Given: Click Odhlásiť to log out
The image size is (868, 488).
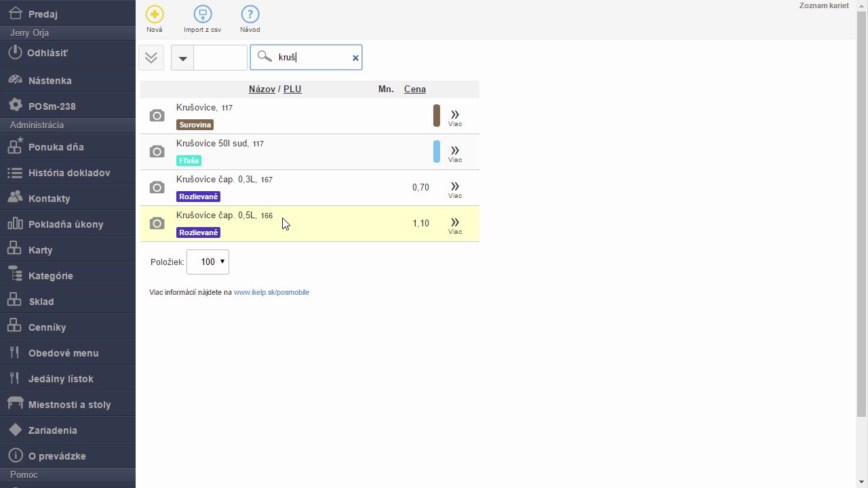Looking at the screenshot, I should (68, 53).
